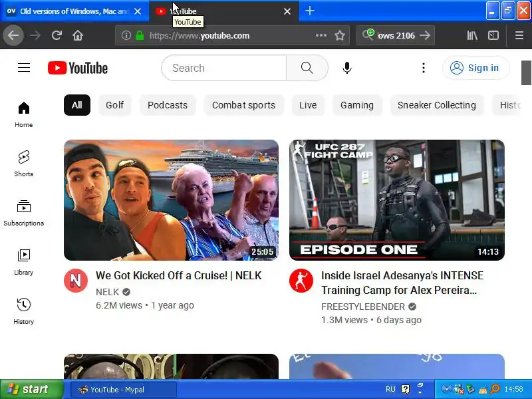532x399 pixels.
Task: Open the browser home page icon
Action: click(78, 35)
